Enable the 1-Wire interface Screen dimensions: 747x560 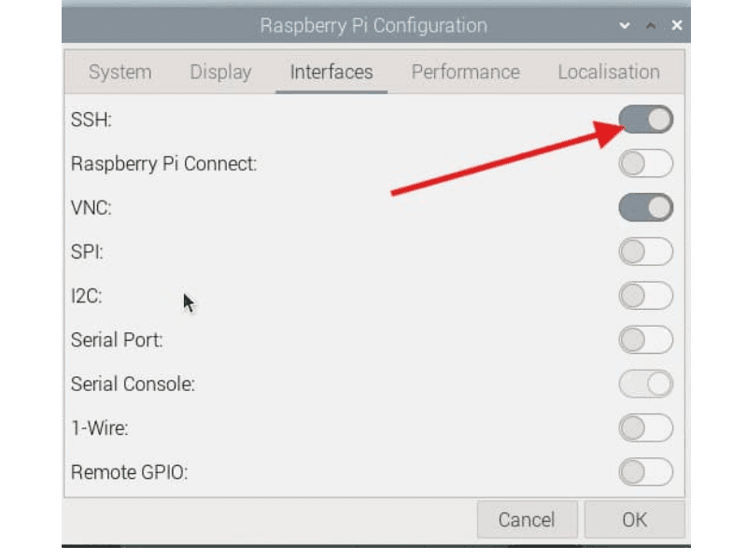coord(646,427)
